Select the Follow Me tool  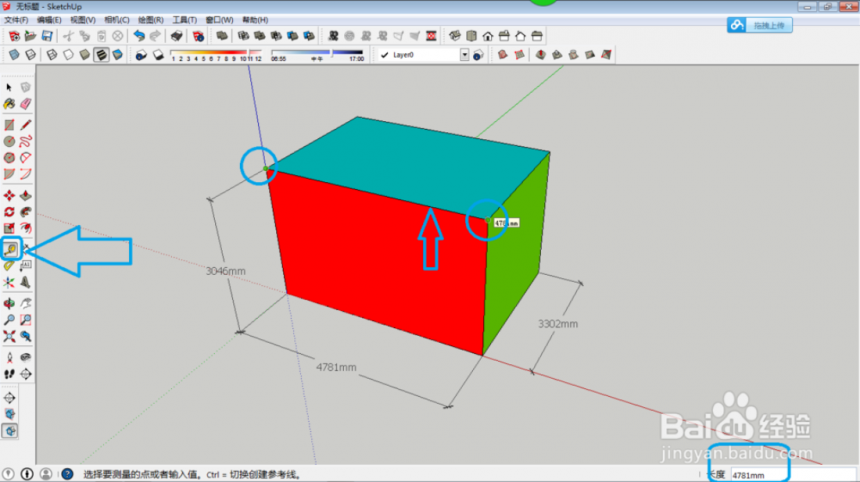click(x=26, y=212)
